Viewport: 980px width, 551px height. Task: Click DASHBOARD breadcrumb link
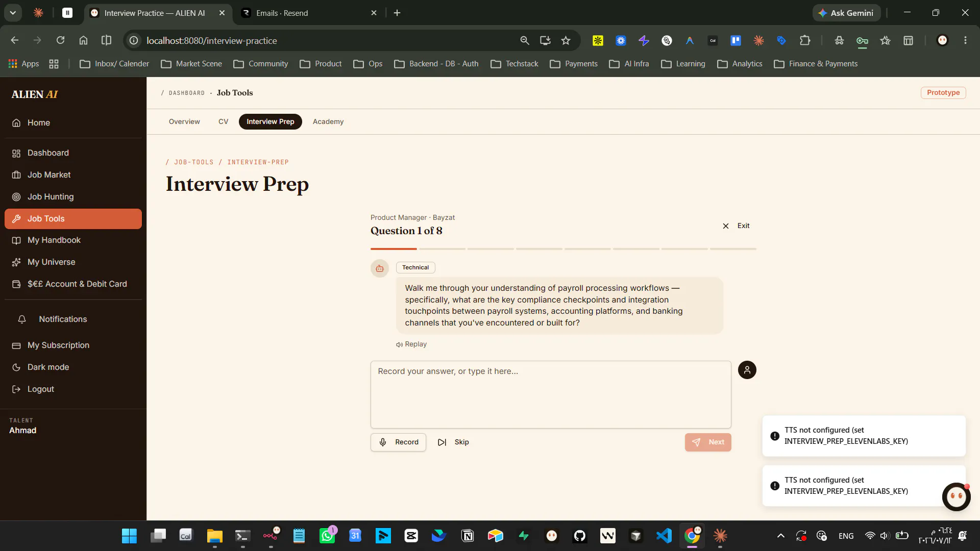(187, 93)
